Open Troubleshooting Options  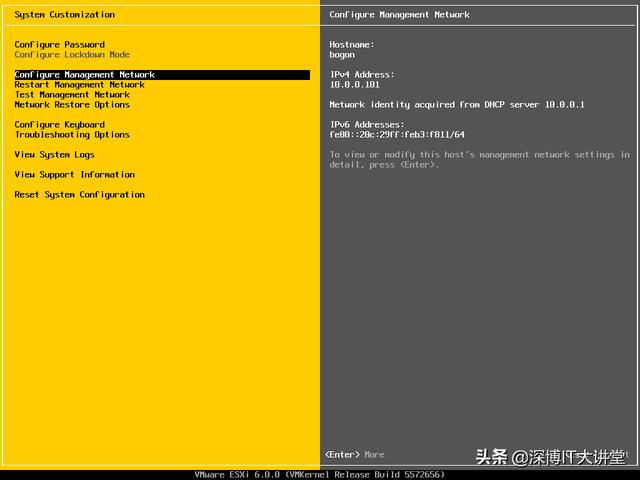click(72, 135)
